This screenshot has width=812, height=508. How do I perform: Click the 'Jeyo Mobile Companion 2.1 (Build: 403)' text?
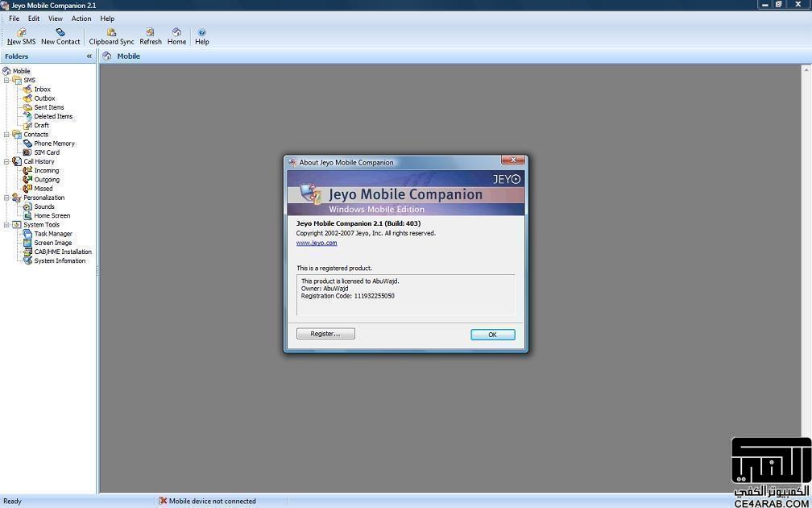(358, 223)
